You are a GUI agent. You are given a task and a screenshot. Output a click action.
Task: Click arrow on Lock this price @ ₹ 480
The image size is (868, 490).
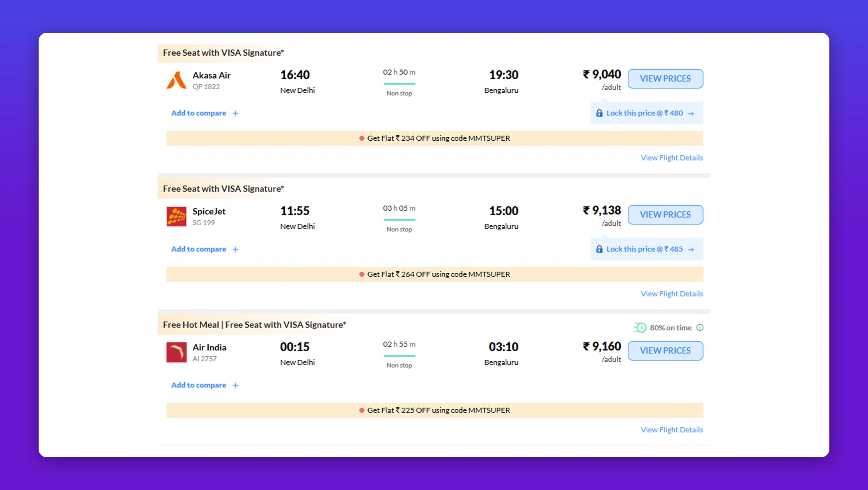point(691,113)
